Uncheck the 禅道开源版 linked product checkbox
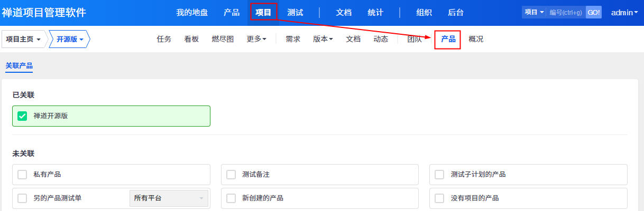 [22, 116]
